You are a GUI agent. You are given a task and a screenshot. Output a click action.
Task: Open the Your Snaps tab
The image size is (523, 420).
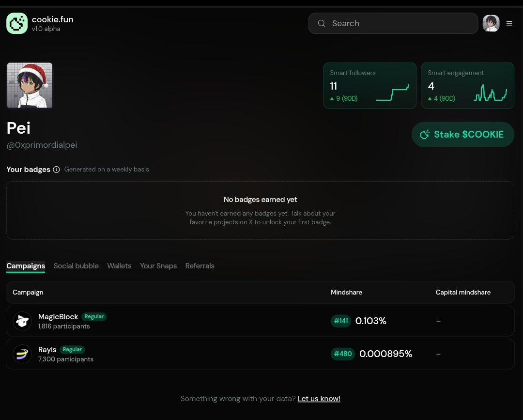tap(158, 266)
